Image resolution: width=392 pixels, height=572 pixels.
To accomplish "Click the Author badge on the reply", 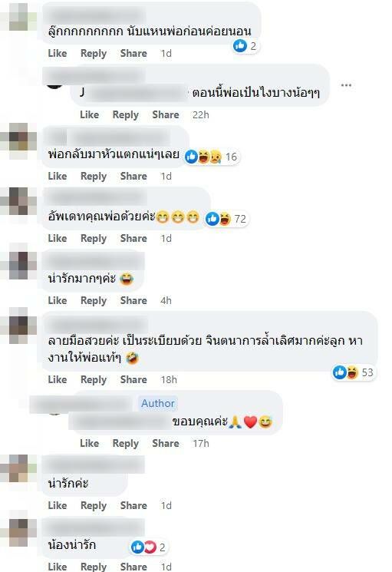I will point(158,403).
